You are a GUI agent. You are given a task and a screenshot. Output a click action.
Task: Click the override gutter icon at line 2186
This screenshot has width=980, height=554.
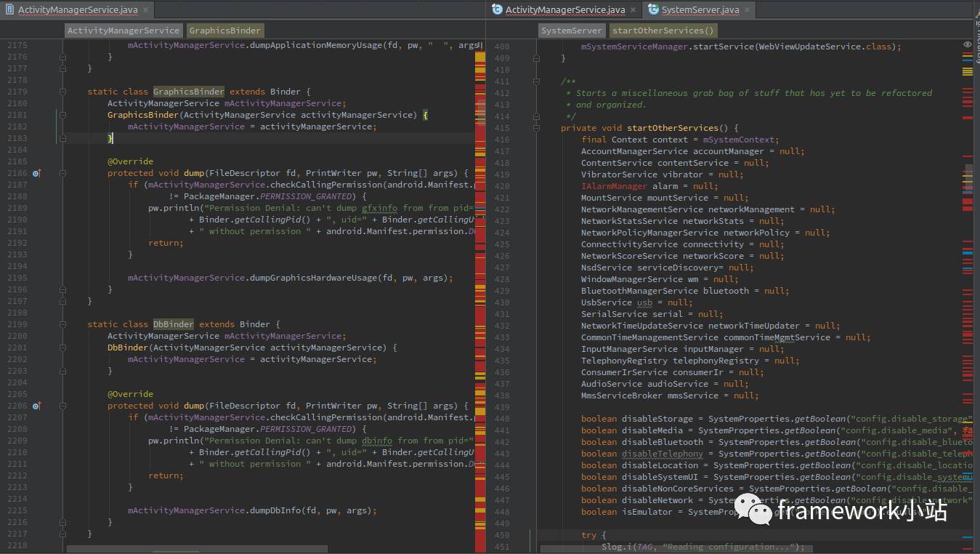point(37,173)
